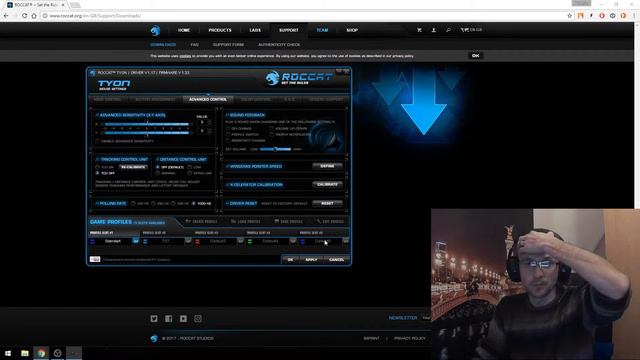Select the 500 Hz polling rate
This screenshot has width=640, height=360.
point(173,203)
